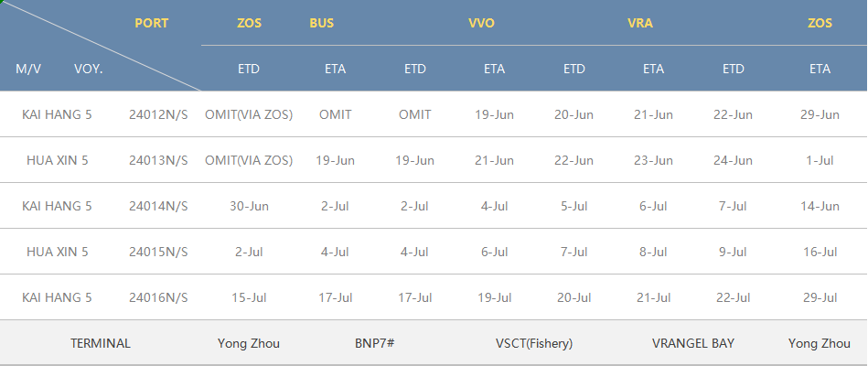Click the 14-Jun cell in the 24014N/S row
This screenshot has height=366, width=868.
820,207
